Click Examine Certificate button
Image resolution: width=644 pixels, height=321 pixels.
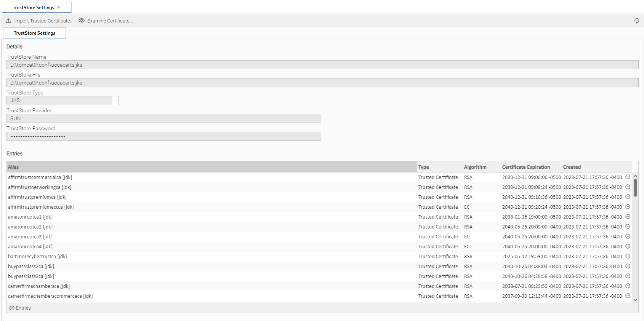(x=110, y=21)
